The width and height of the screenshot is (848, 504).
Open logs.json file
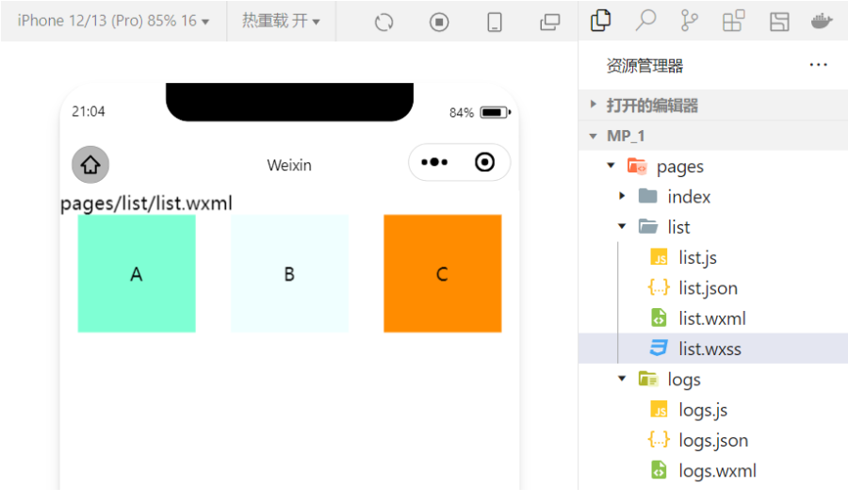(713, 441)
